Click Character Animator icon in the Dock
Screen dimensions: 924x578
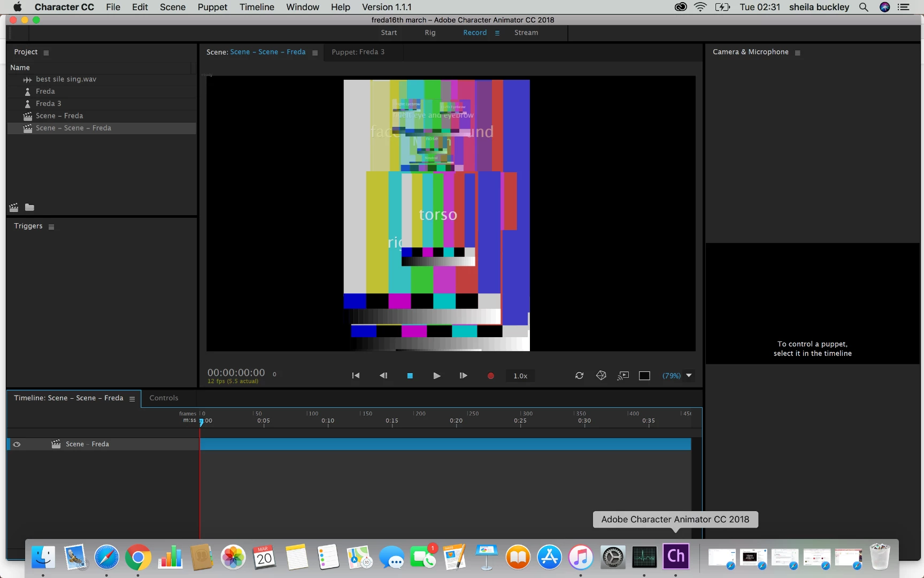[676, 557]
